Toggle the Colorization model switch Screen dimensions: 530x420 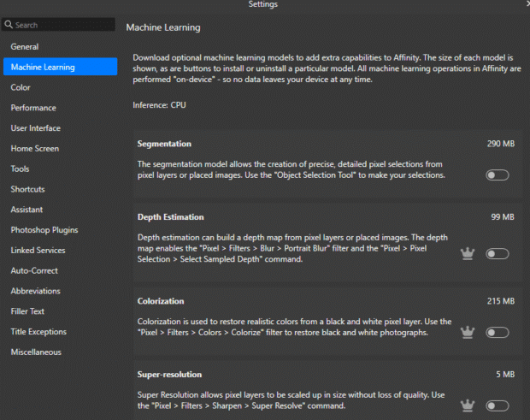point(497,332)
